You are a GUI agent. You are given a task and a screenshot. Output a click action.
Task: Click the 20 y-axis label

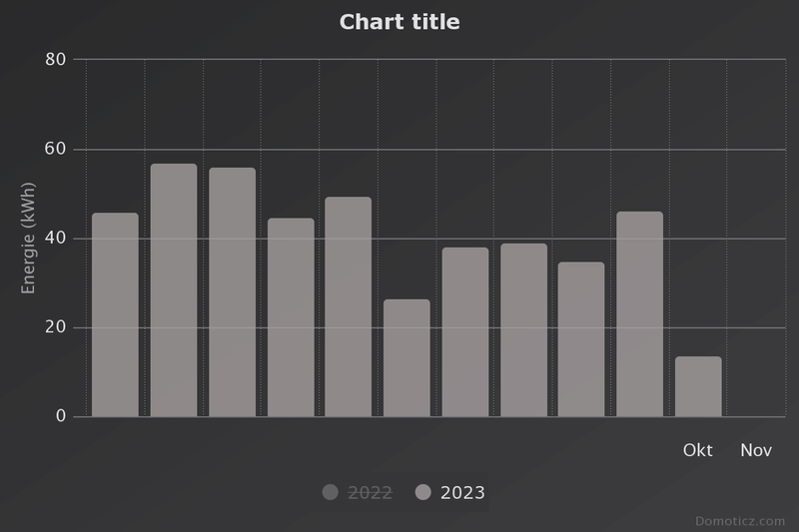(56, 327)
